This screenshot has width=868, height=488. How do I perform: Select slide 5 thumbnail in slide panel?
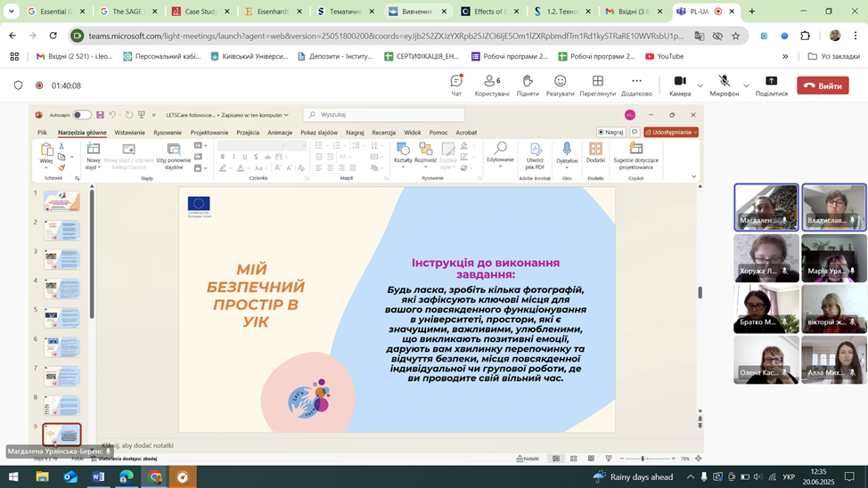pyautogui.click(x=62, y=318)
